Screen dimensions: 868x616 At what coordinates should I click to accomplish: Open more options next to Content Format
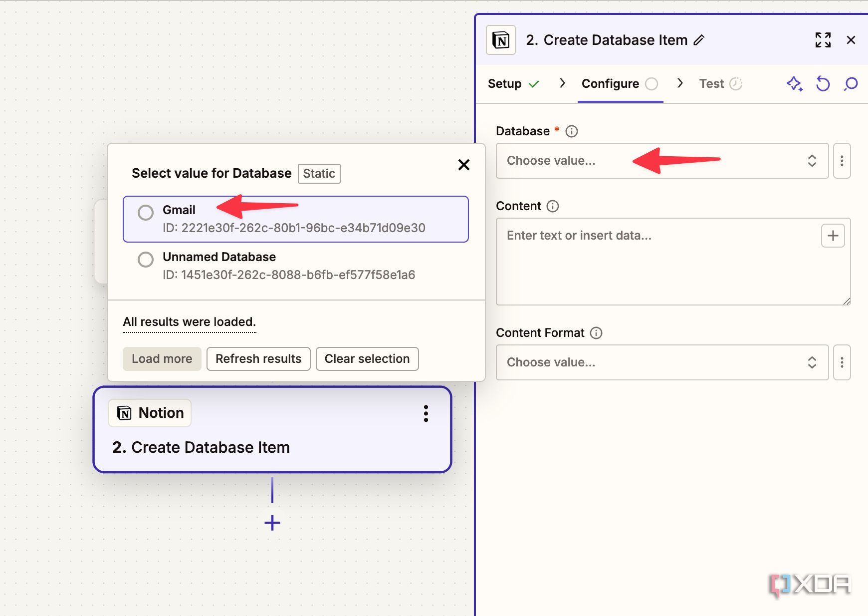[842, 362]
